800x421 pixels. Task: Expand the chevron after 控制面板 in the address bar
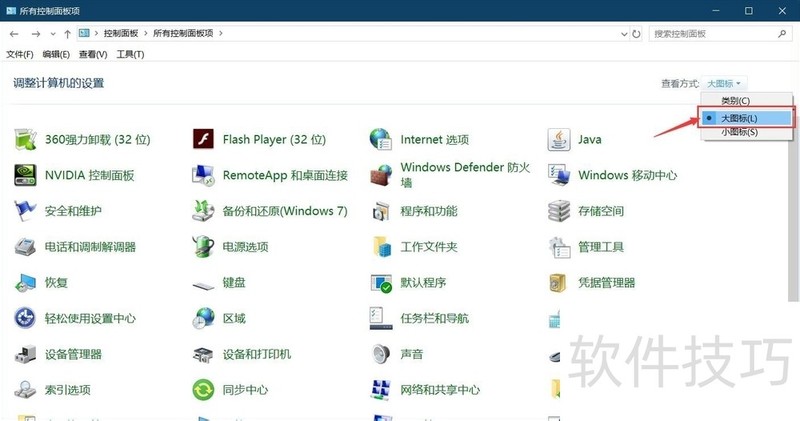coord(146,33)
